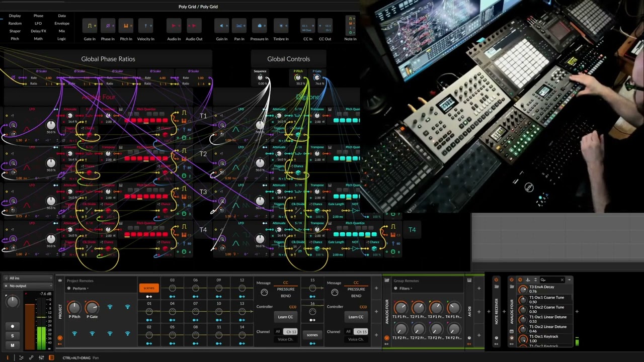Choose the PRESSURE message type beside Ch 13
This screenshot has width=644, height=362.
click(x=285, y=289)
